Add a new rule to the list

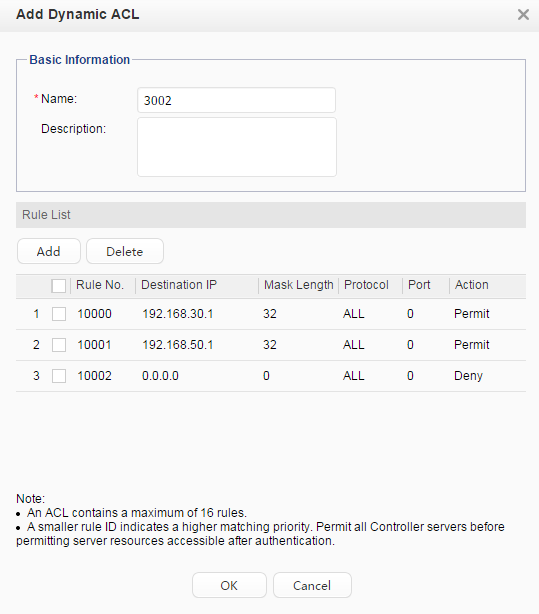(49, 251)
